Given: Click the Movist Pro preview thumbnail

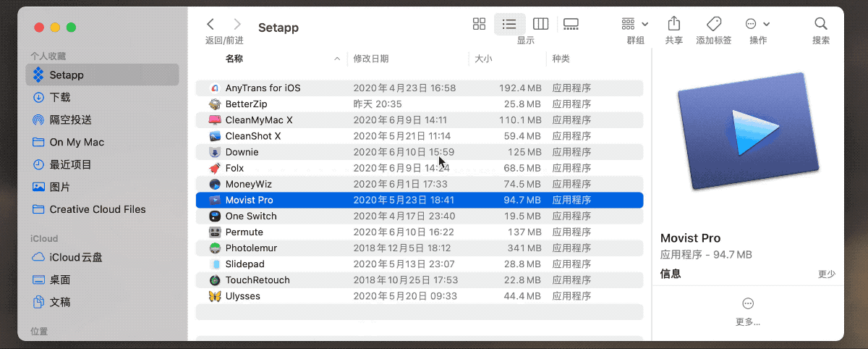Looking at the screenshot, I should click(748, 132).
